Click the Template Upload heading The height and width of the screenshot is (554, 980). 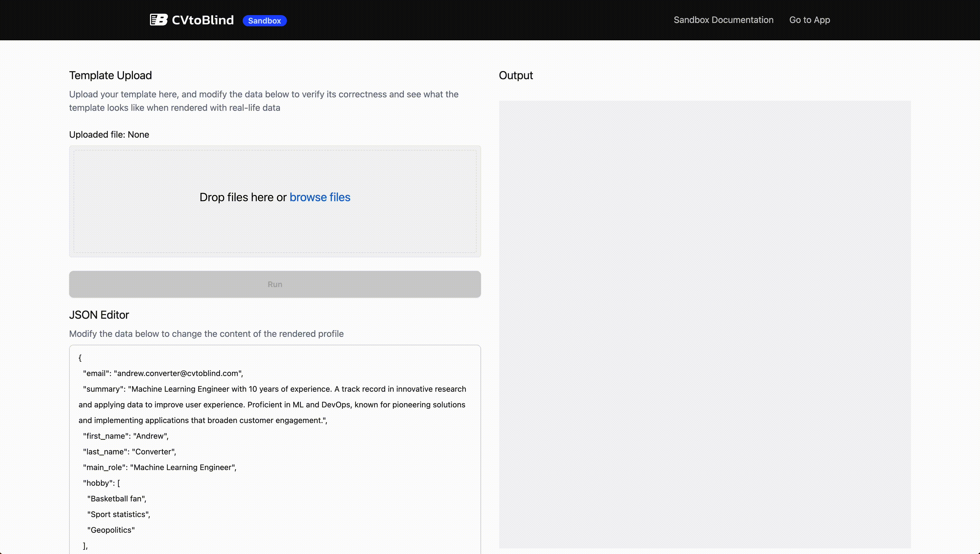pyautogui.click(x=110, y=75)
